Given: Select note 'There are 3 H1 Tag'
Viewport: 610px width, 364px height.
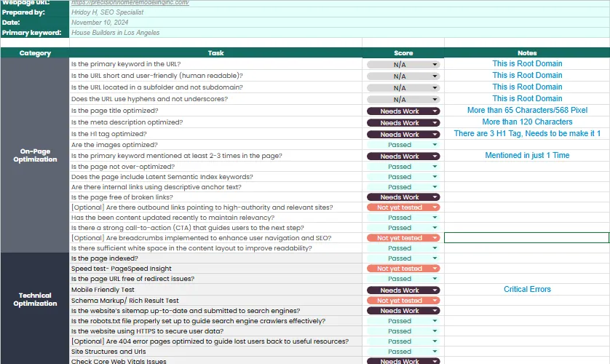Looking at the screenshot, I should (x=527, y=133).
